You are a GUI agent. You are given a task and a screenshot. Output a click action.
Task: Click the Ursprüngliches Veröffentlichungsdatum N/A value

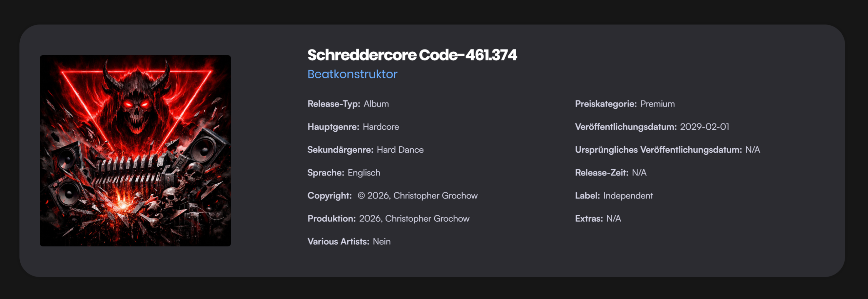(x=752, y=150)
